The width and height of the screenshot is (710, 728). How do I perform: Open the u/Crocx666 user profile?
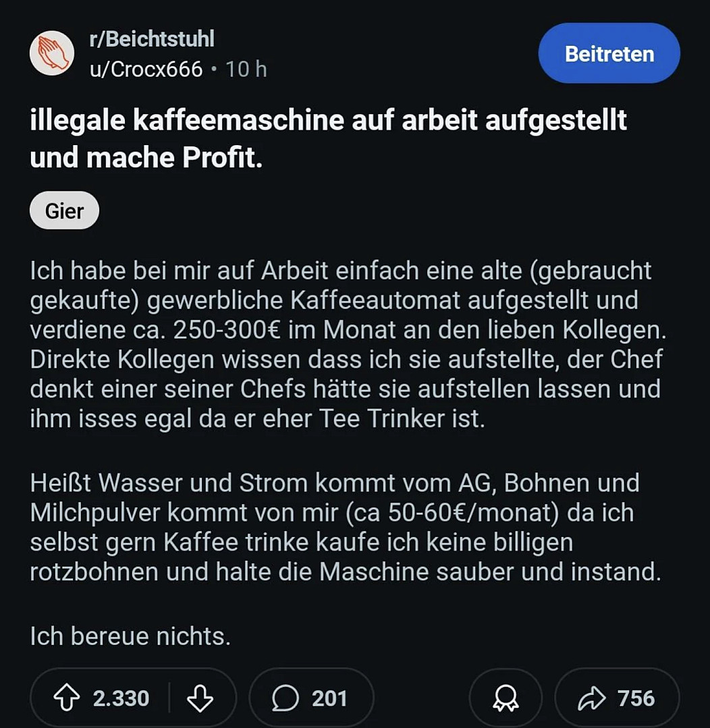click(146, 69)
